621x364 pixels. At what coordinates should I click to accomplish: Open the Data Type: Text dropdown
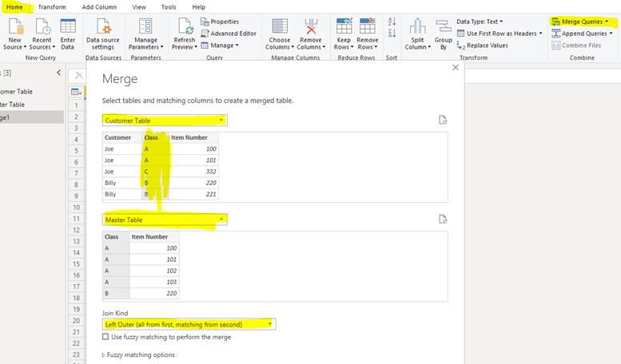tap(480, 22)
